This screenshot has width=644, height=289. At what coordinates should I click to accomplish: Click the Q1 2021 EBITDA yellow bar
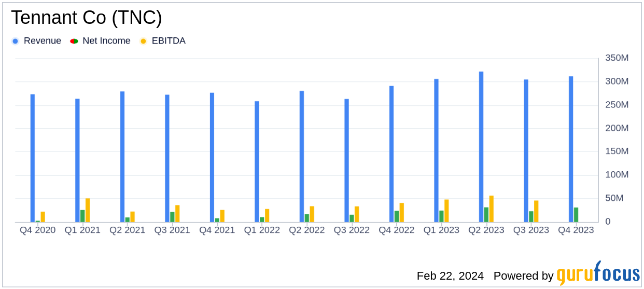[x=88, y=210]
